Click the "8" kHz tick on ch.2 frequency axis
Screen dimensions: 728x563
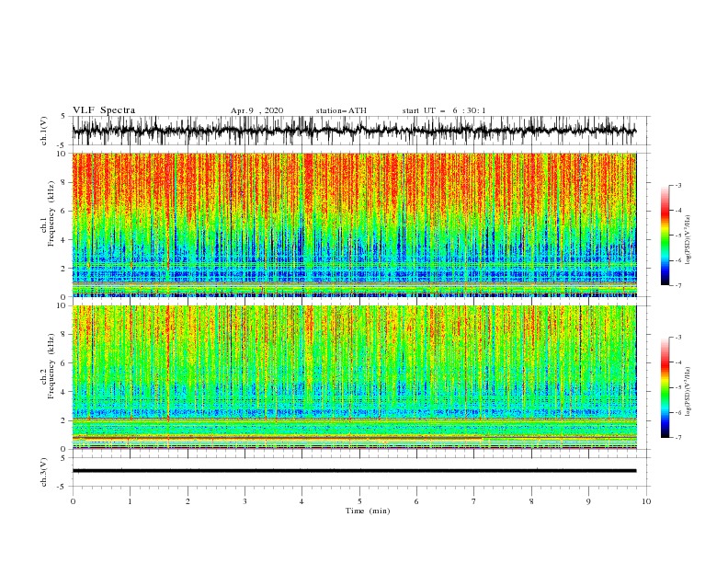click(x=64, y=335)
